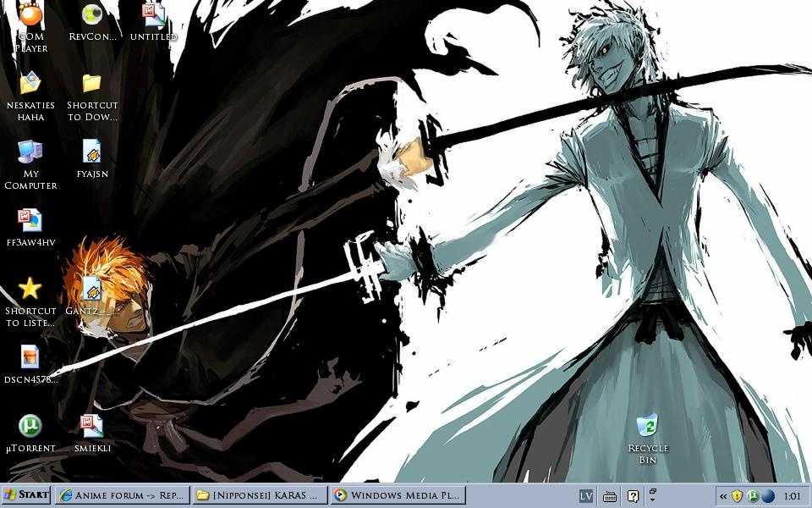Select the Gantz_ file icon
This screenshot has width=812, height=508.
(92, 288)
